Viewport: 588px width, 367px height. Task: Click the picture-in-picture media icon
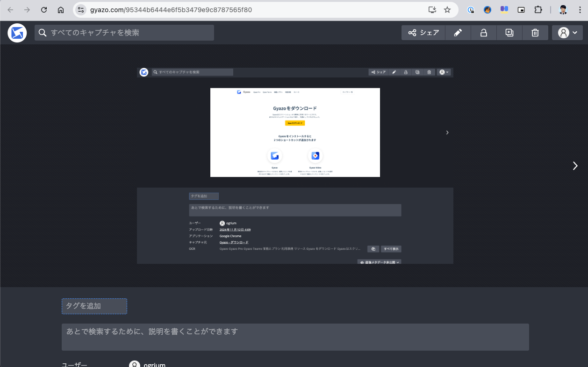tap(521, 10)
